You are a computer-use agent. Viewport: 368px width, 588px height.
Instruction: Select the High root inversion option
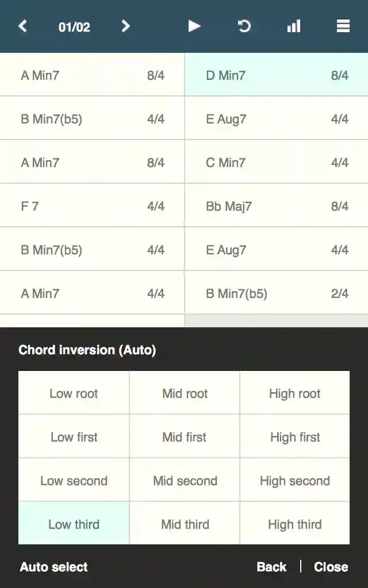[x=294, y=393]
